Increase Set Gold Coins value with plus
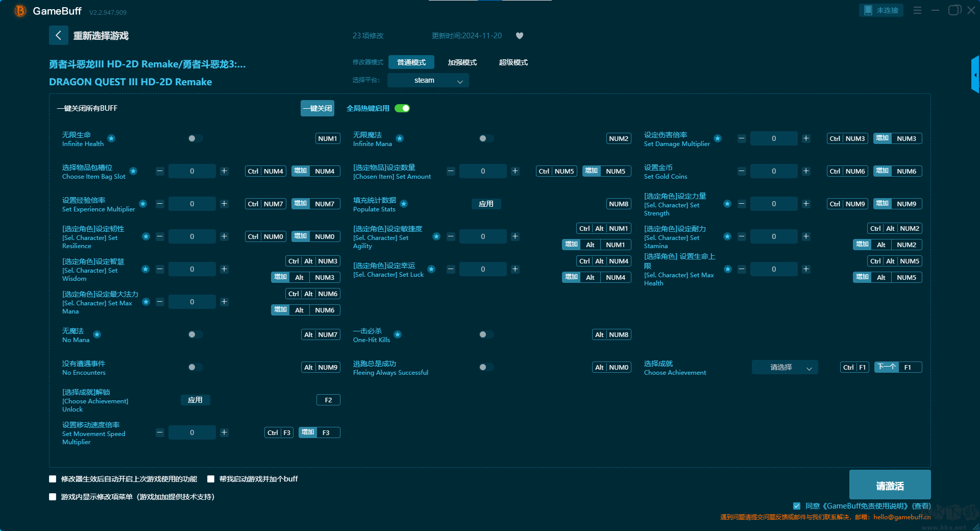 click(x=806, y=171)
